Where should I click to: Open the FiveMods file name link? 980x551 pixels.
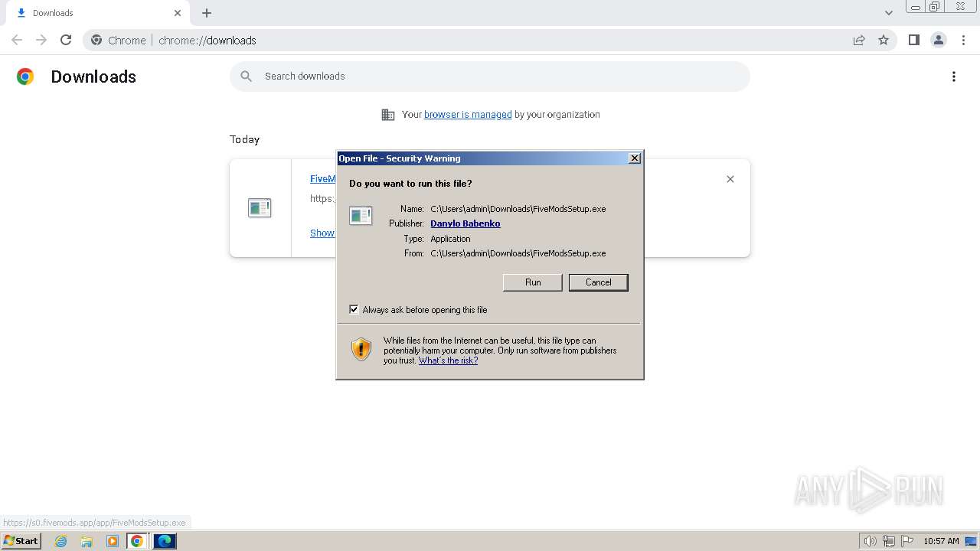pyautogui.click(x=322, y=179)
